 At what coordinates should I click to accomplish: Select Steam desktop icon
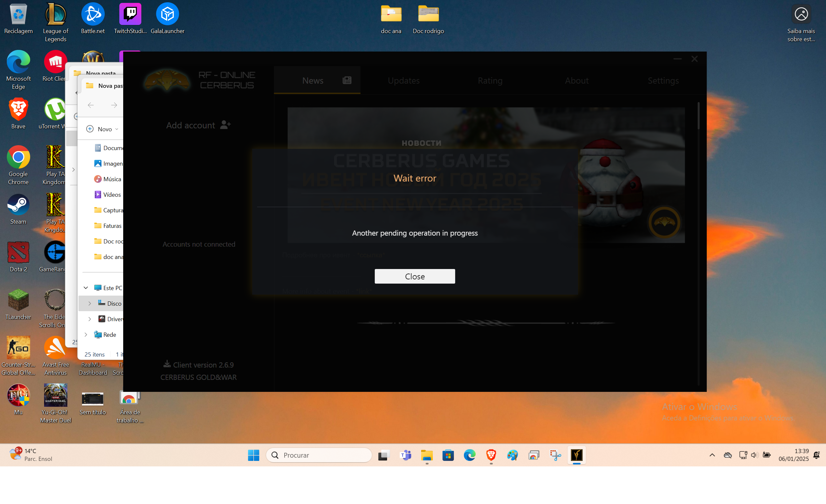[18, 209]
